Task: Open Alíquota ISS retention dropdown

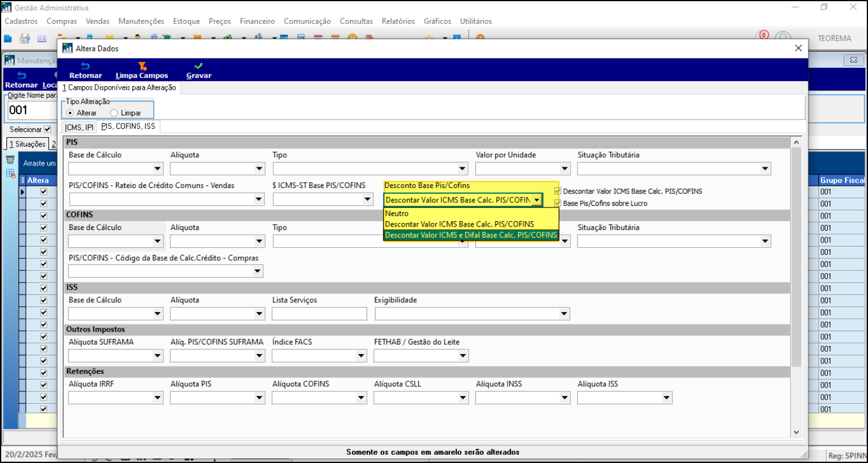Action: tap(666, 398)
